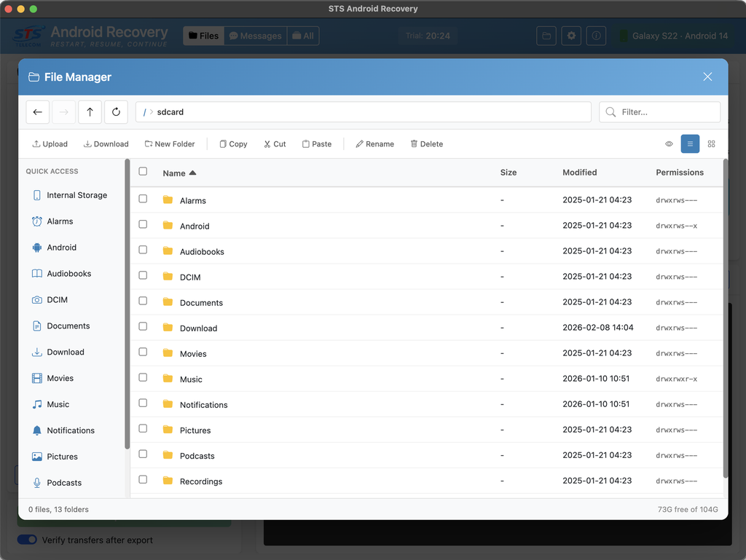Create a New Folder
This screenshot has height=560, width=746.
click(x=169, y=143)
